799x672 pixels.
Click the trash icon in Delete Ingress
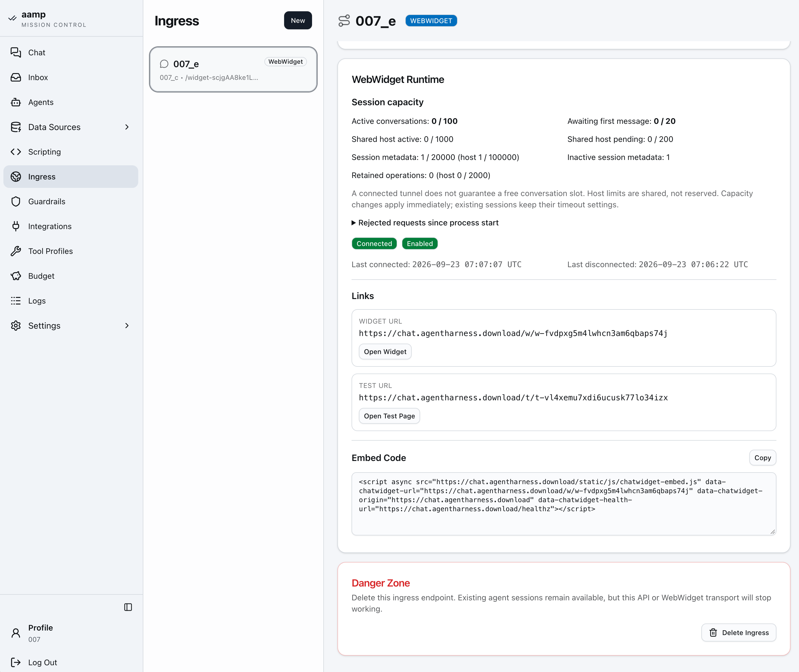point(713,633)
